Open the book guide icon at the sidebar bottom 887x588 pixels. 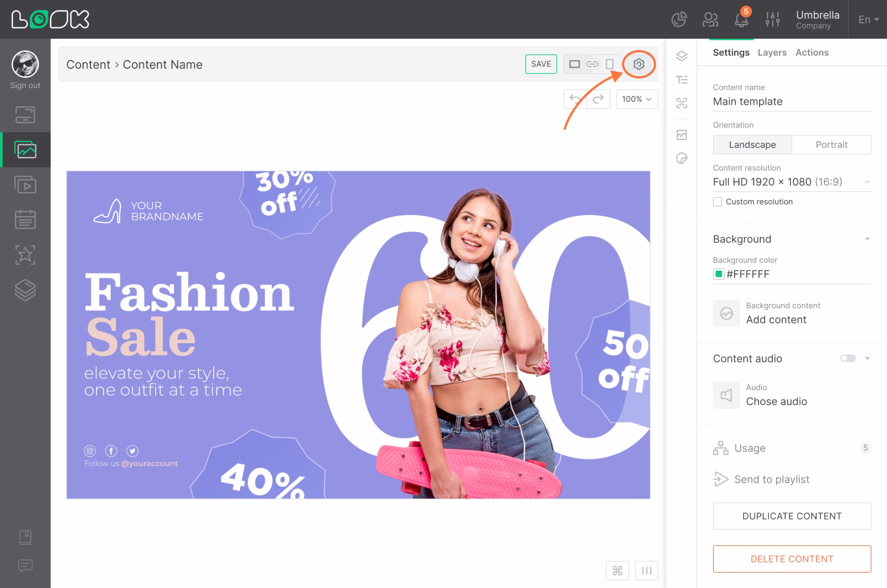(x=25, y=537)
